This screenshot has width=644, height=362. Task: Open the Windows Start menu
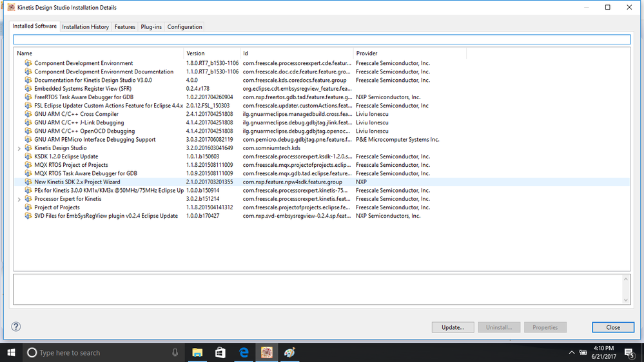[11, 352]
